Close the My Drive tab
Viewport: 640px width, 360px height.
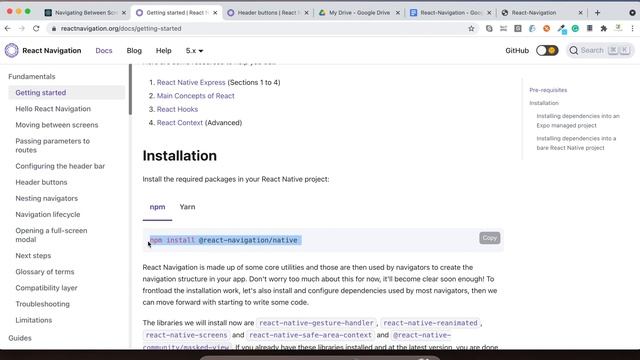coord(398,13)
